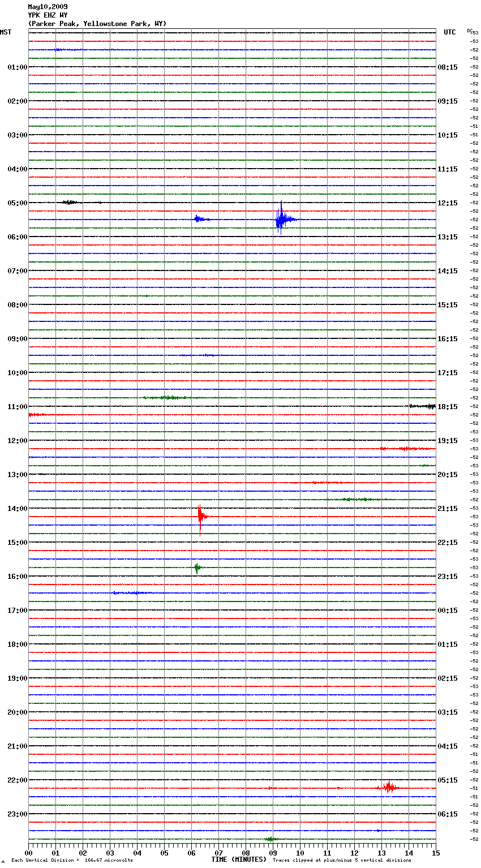The image size is (481, 868).
Task: Select the 14:00 MST hour label
Action: (x=18, y=509)
